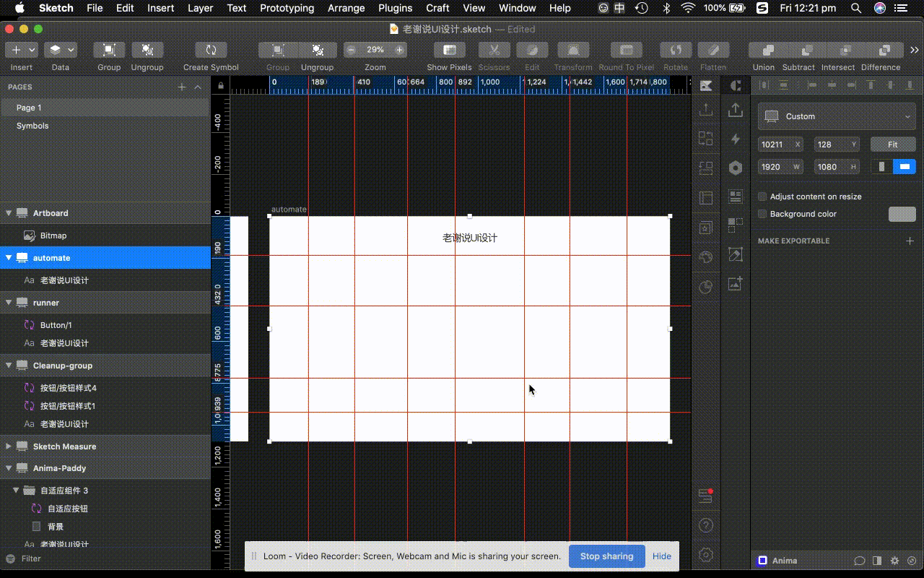924x578 pixels.
Task: Open the Prototyping menu
Action: [287, 8]
